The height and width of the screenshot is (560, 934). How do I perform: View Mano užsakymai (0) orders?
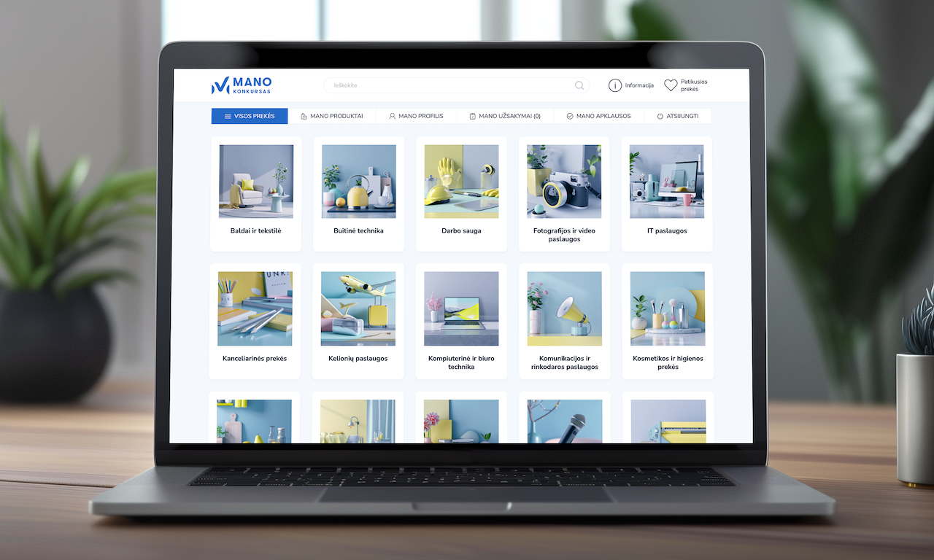pos(505,116)
